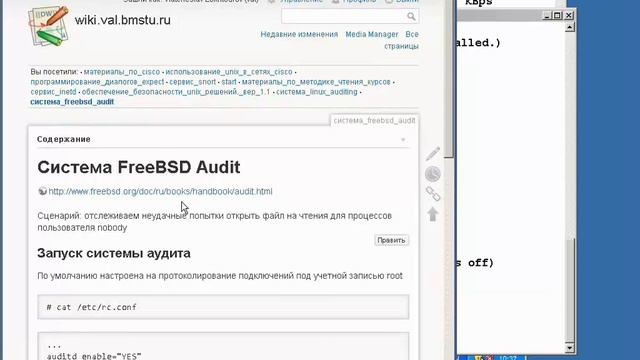Click scroll-up arrow in terminal window
640x360 pixels.
(569, 27)
